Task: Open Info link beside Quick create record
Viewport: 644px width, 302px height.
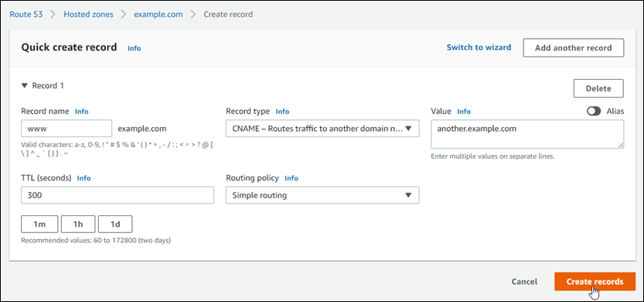Action: [134, 48]
